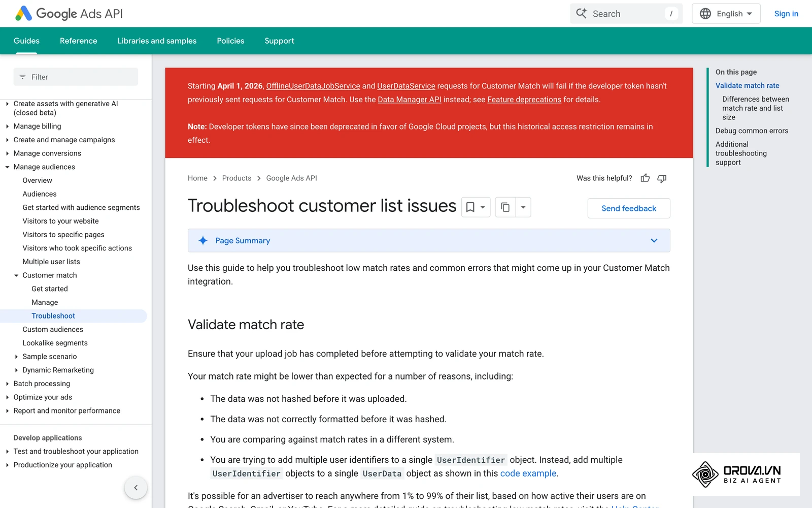Viewport: 812px width, 508px height.
Task: Go to Libraries and samples tab
Action: click(157, 41)
